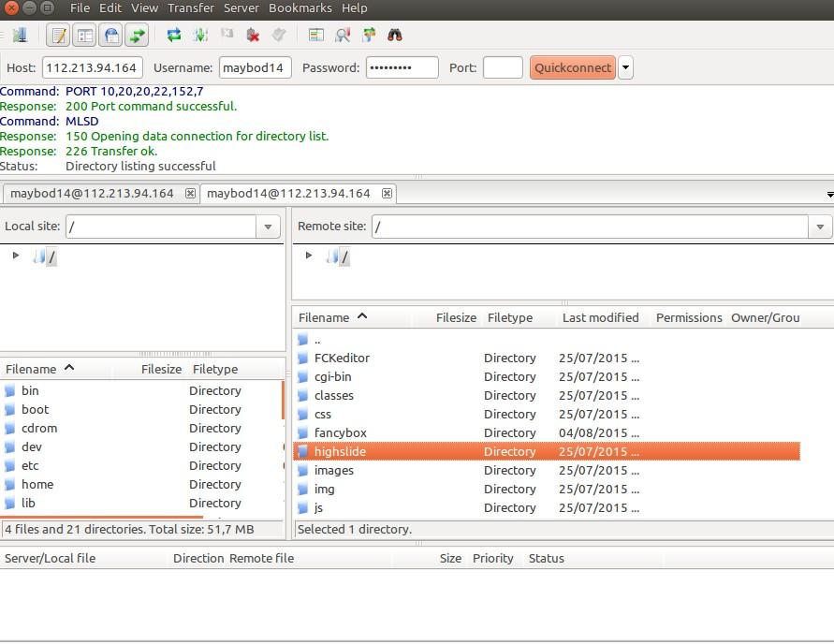Click the cancel current operation icon
The image size is (834, 644).
pyautogui.click(x=227, y=35)
